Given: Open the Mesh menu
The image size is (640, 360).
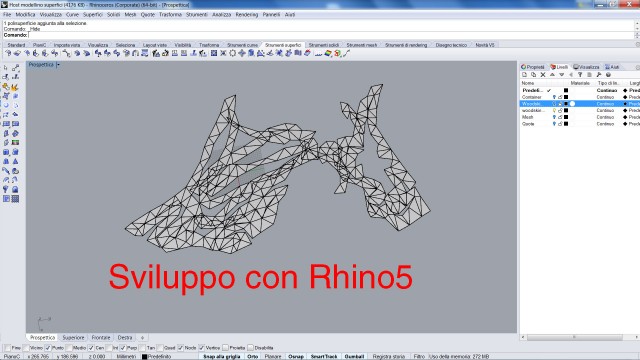Looking at the screenshot, I should pyautogui.click(x=130, y=14).
